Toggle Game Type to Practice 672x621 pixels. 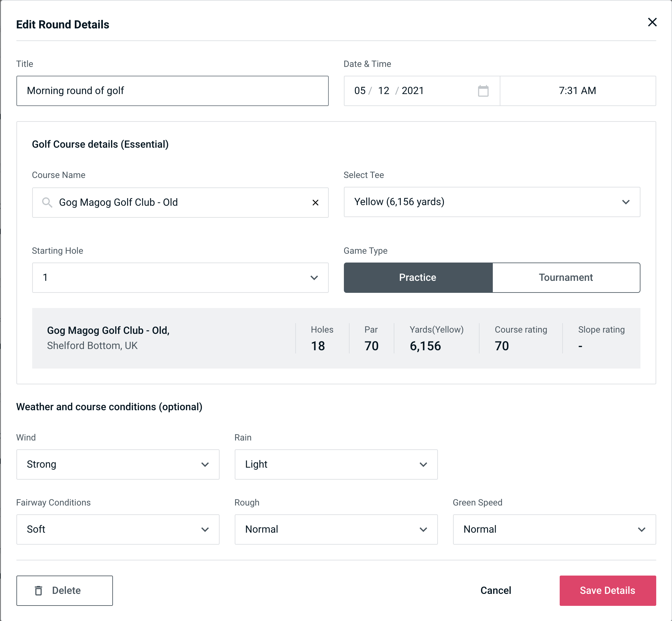(x=417, y=278)
